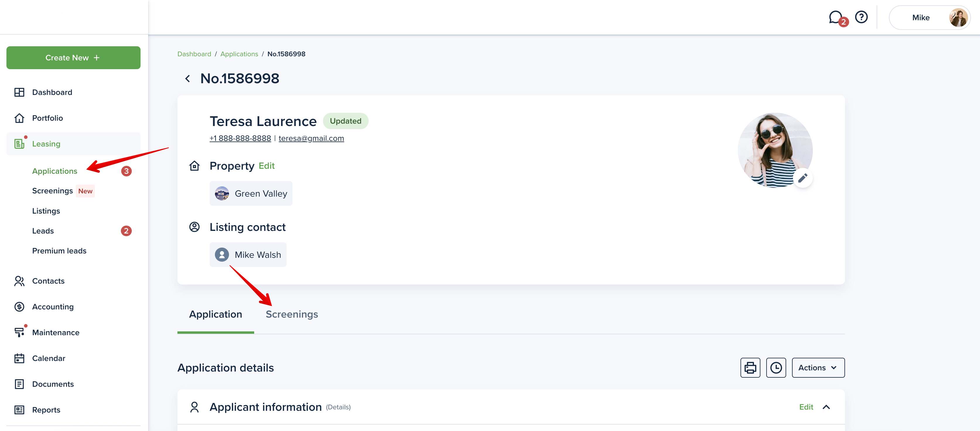Click the Applications breadcrumb link
The image size is (980, 431).
pyautogui.click(x=239, y=54)
